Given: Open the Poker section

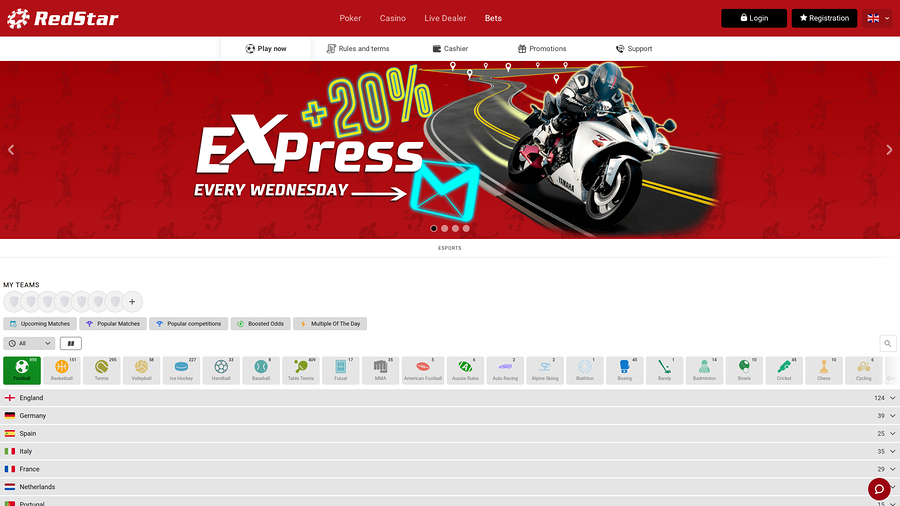Looking at the screenshot, I should coord(350,18).
